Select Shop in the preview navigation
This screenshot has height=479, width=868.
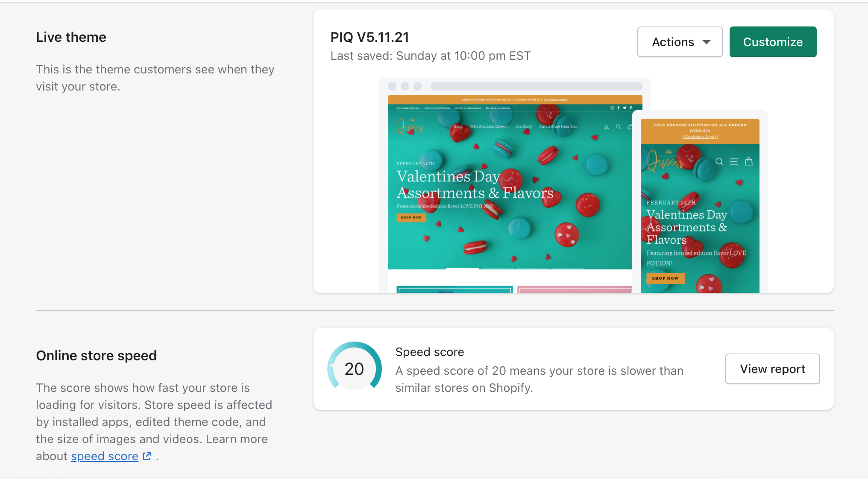point(458,127)
